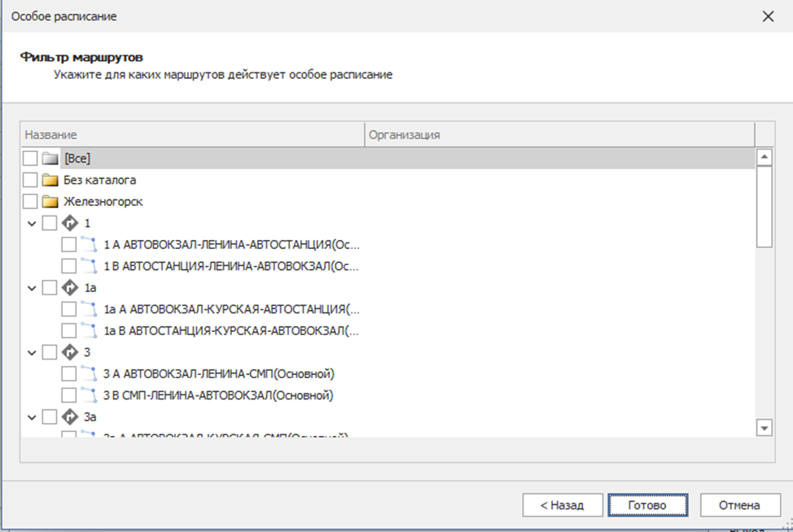Select the 3 B СМП-ЛЕНИНА-АВТОВОКЗАЛ row
This screenshot has width=793, height=532.
[219, 395]
